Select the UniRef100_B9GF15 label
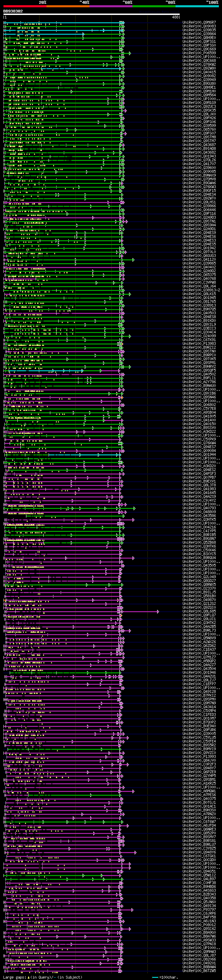 tap(199, 191)
